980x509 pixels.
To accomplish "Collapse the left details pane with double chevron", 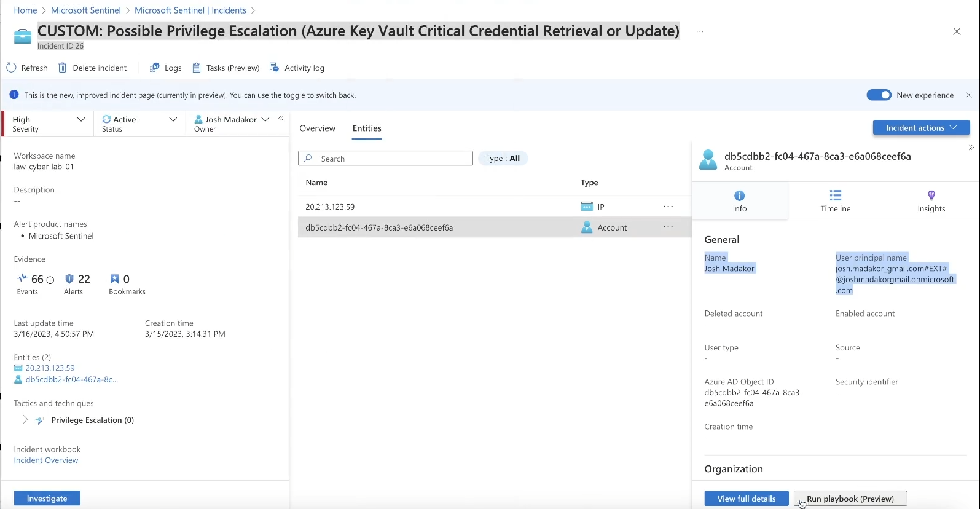I will [281, 118].
